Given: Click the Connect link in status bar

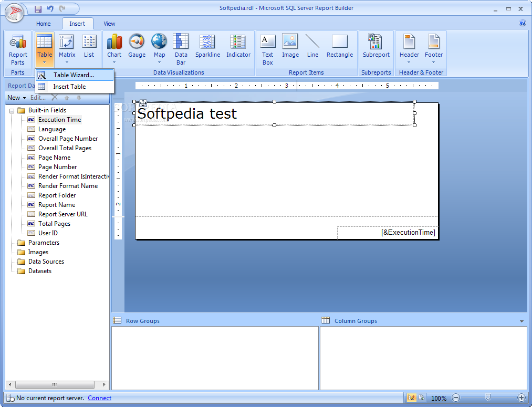Looking at the screenshot, I should tap(99, 398).
